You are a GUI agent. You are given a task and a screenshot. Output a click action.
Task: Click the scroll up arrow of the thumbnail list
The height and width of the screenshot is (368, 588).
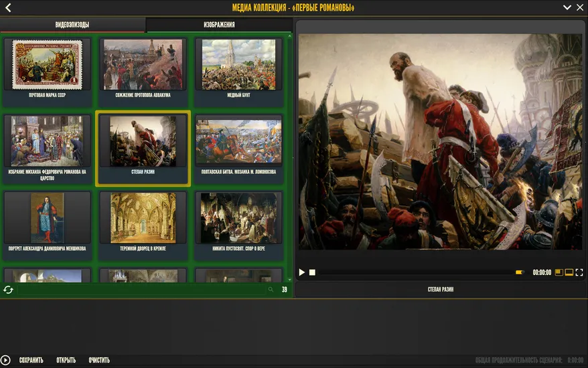[290, 36]
